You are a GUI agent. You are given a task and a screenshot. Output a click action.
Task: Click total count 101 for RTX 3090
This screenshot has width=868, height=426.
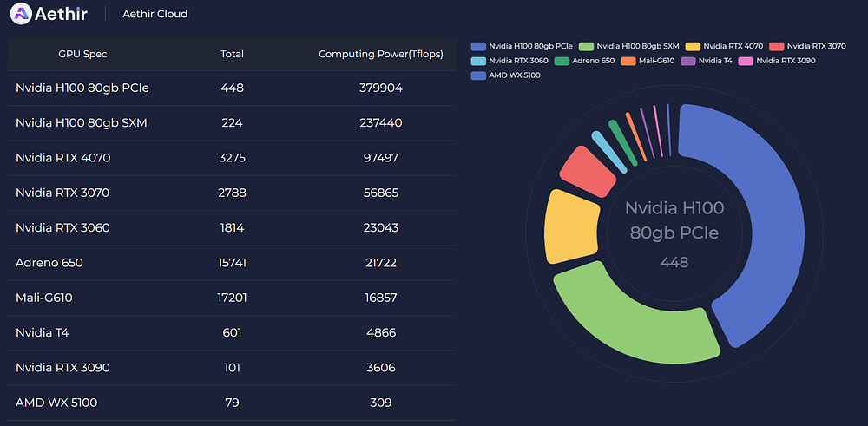232,367
